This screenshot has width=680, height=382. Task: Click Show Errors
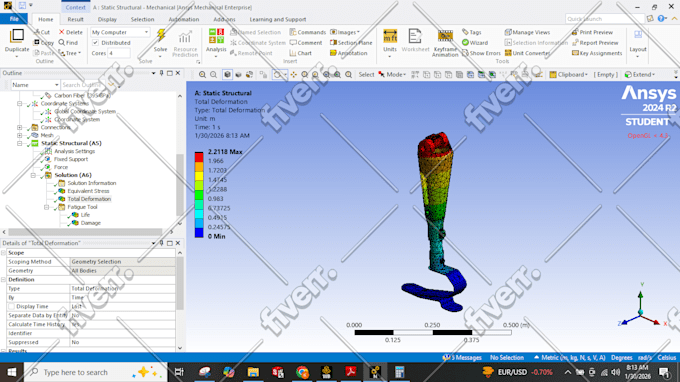pos(481,53)
